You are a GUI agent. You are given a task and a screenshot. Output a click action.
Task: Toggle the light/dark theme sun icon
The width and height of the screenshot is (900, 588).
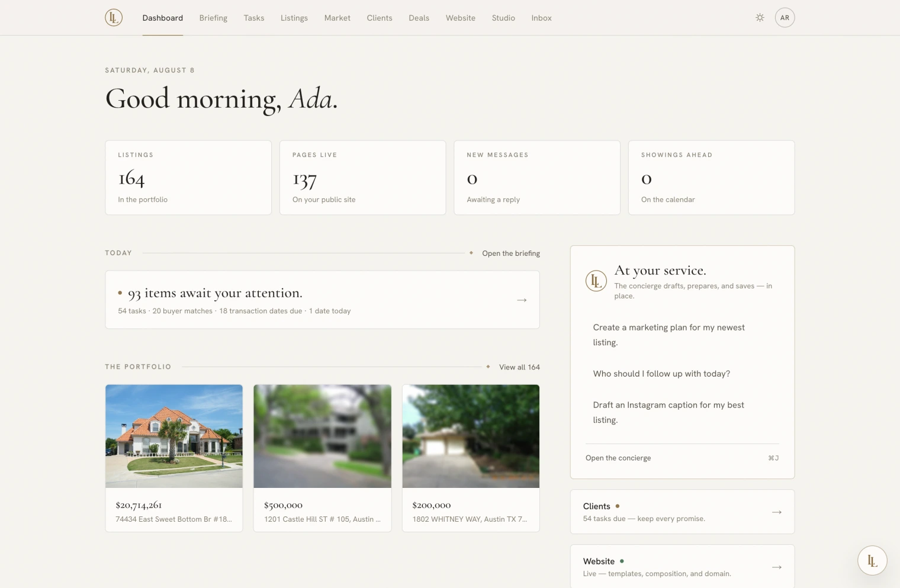coord(760,18)
